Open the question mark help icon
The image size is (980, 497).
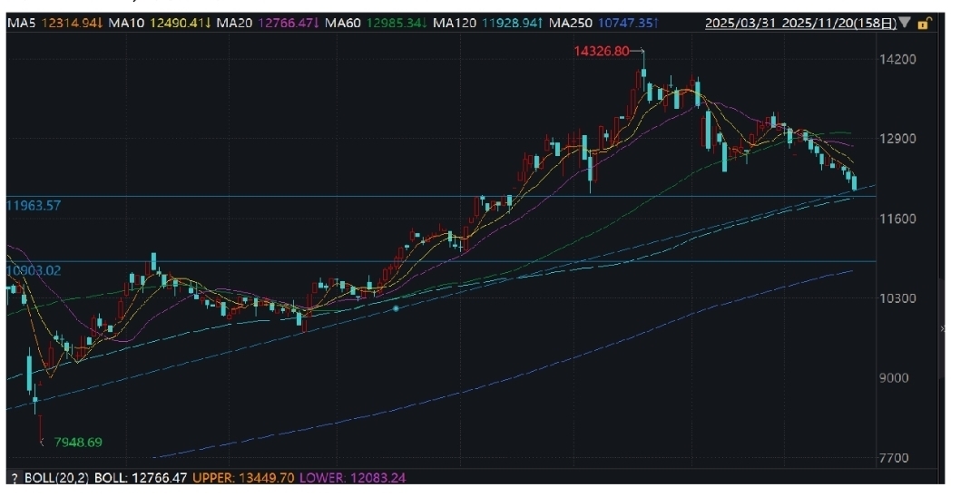14,478
